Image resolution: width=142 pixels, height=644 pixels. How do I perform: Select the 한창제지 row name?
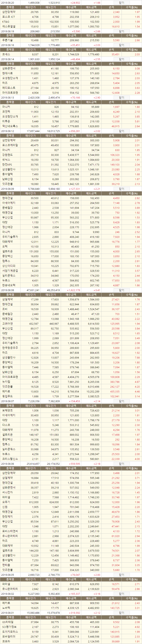(x=7, y=516)
